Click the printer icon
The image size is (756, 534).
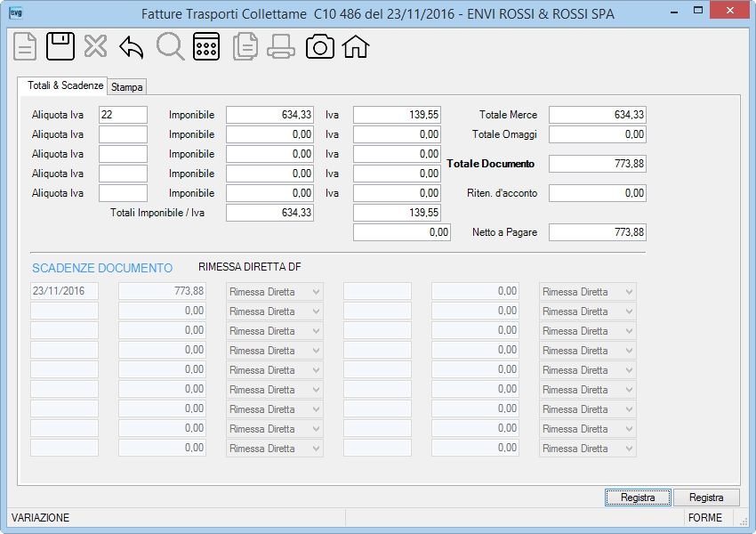pyautogui.click(x=281, y=47)
